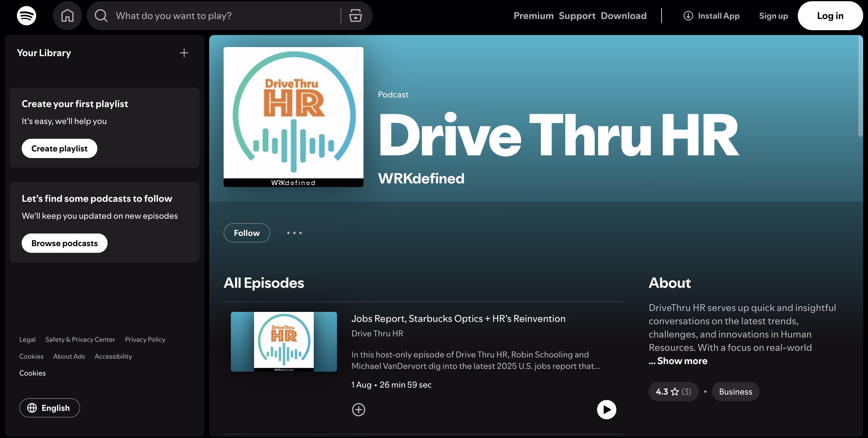Open the About Ads link
Image resolution: width=868 pixels, height=438 pixels.
point(69,356)
